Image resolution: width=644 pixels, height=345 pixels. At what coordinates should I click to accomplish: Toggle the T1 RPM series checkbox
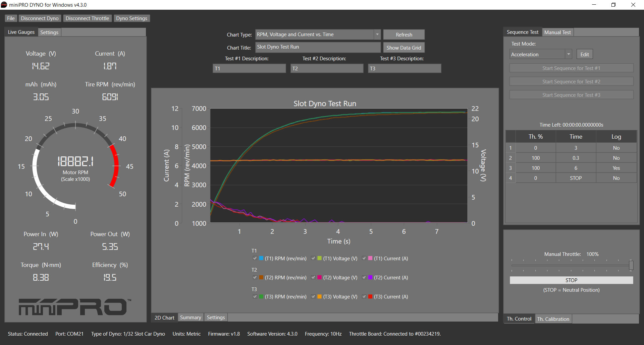(255, 258)
